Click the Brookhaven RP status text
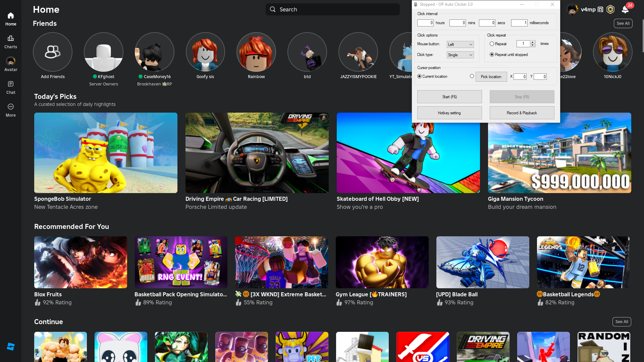The width and height of the screenshot is (644, 362). coord(155,84)
